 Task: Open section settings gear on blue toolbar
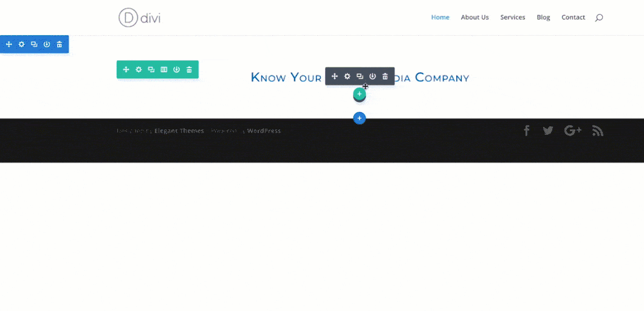pos(21,44)
